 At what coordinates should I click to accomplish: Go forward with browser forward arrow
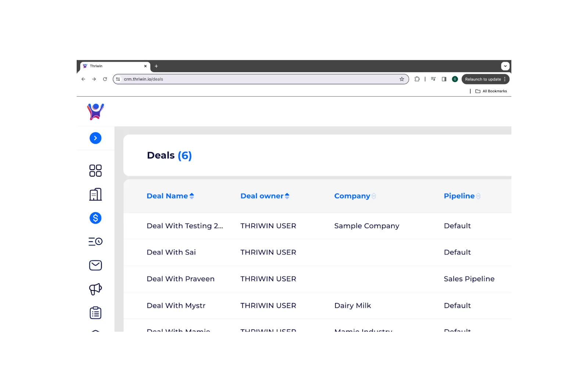(x=94, y=79)
